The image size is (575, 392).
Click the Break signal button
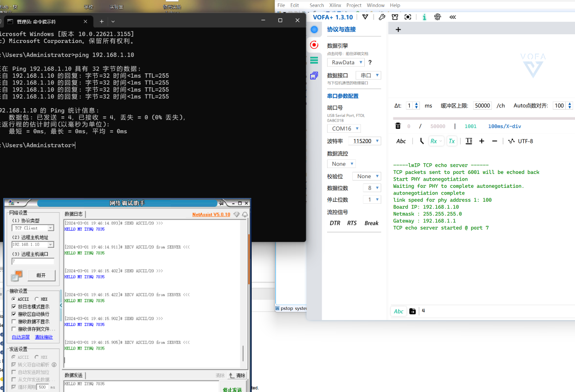pos(372,223)
